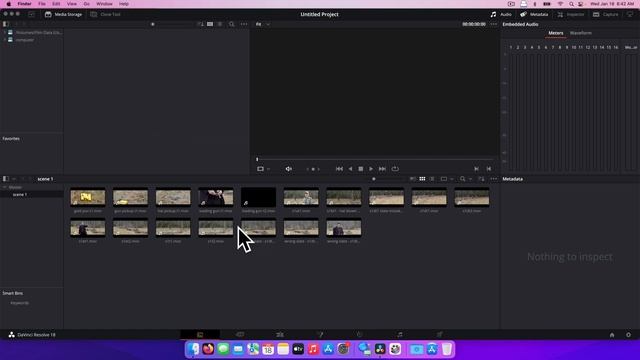Expand the Volumes drive in media storage

pyautogui.click(x=4, y=32)
